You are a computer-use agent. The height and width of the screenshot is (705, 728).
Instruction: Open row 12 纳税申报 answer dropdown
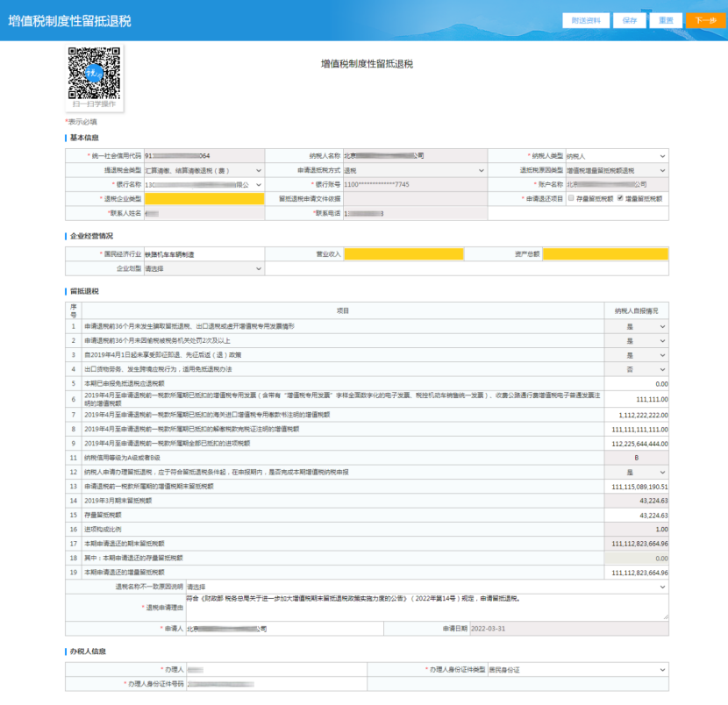[x=637, y=473]
